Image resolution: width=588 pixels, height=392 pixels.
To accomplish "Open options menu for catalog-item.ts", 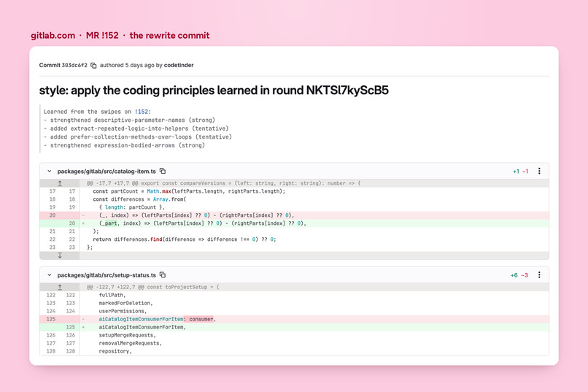I will pos(539,171).
